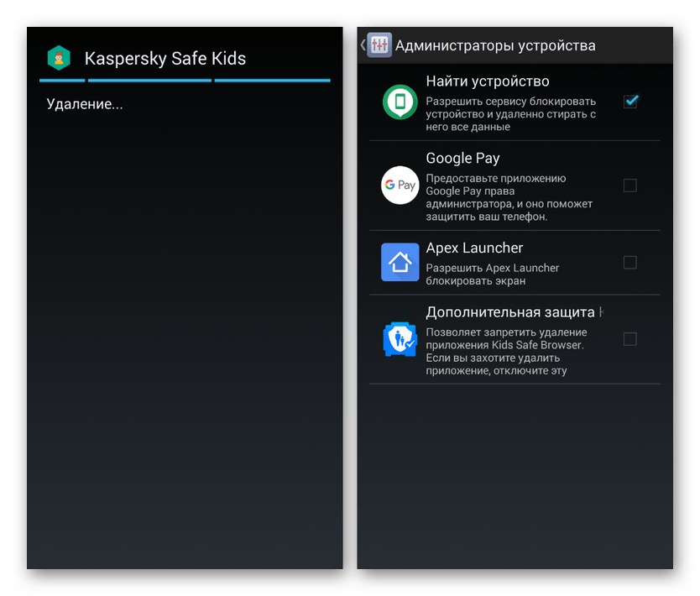The width and height of the screenshot is (700, 596).
Task: Go back using the header chevron arrow
Action: [363, 45]
